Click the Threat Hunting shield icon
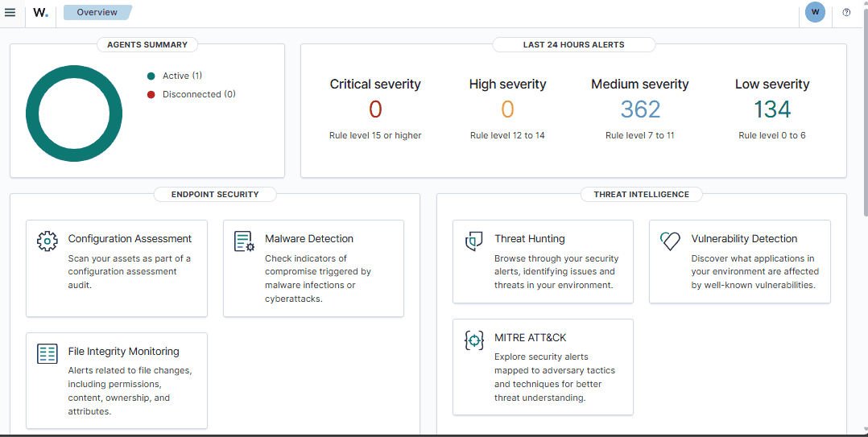Image resolution: width=868 pixels, height=437 pixels. point(474,241)
